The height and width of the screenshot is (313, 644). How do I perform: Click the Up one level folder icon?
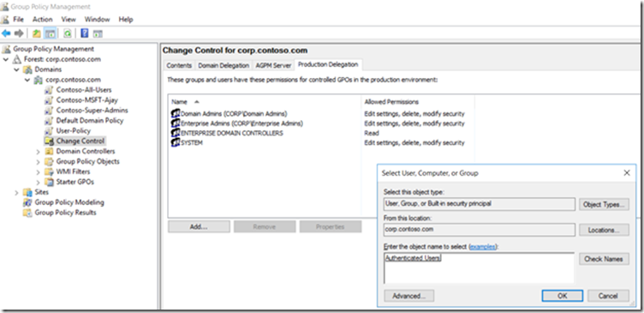coord(37,33)
